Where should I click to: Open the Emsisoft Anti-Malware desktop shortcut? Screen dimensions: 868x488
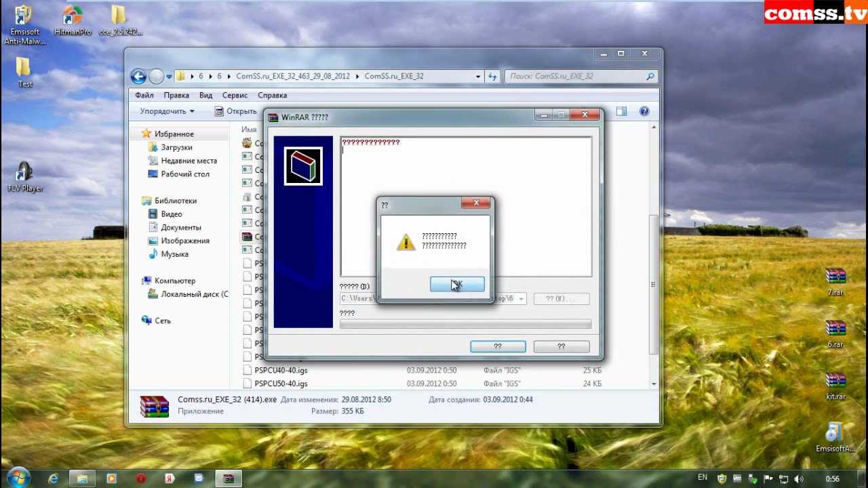[24, 25]
